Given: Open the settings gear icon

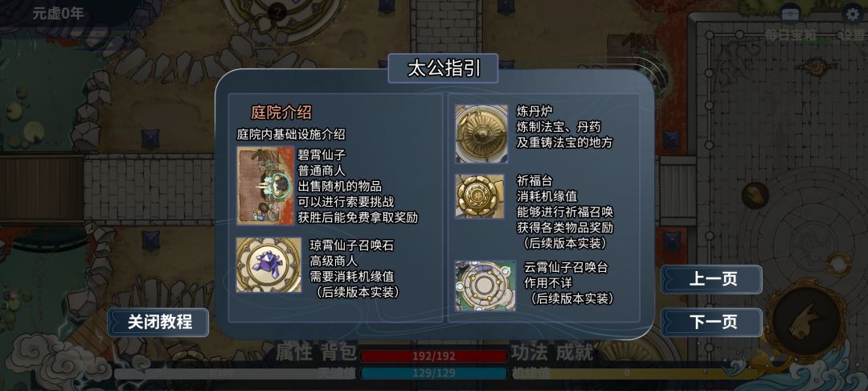Looking at the screenshot, I should click(853, 14).
